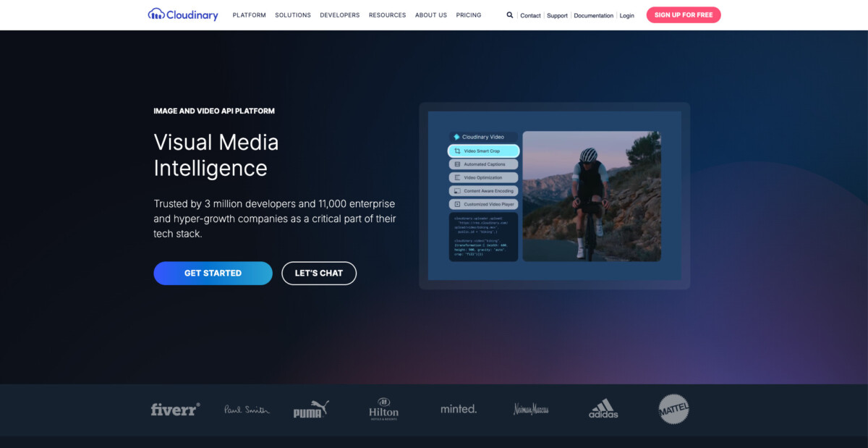Screen dimensions: 868x448
Task: Select Customized Video Player feature option
Action: pyautogui.click(x=483, y=205)
